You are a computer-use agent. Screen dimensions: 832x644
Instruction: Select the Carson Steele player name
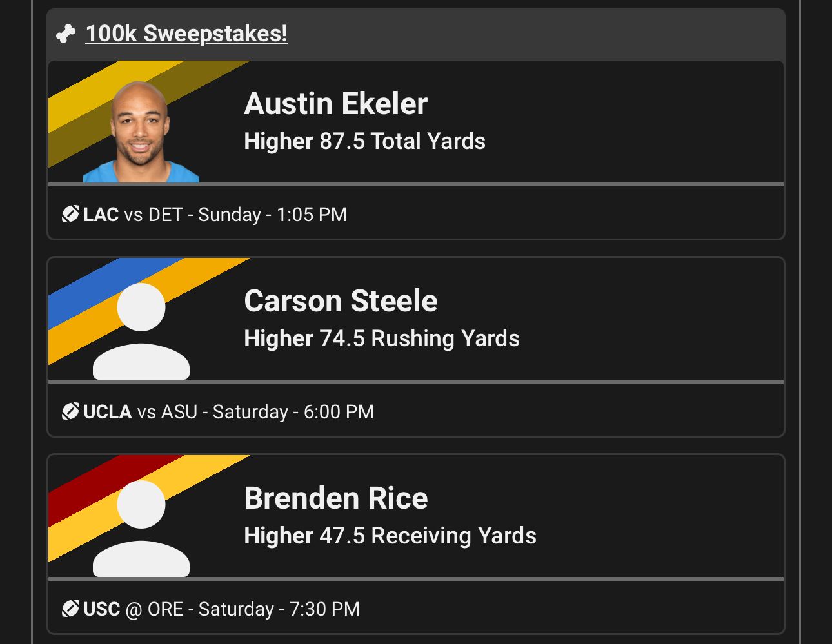[x=341, y=301]
